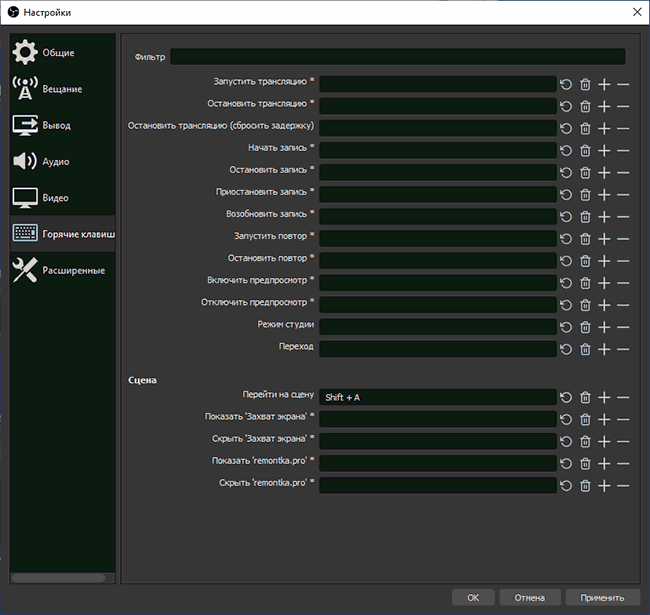Click the Отключить предпросмотр label
The height and width of the screenshot is (615, 650).
coord(257,302)
